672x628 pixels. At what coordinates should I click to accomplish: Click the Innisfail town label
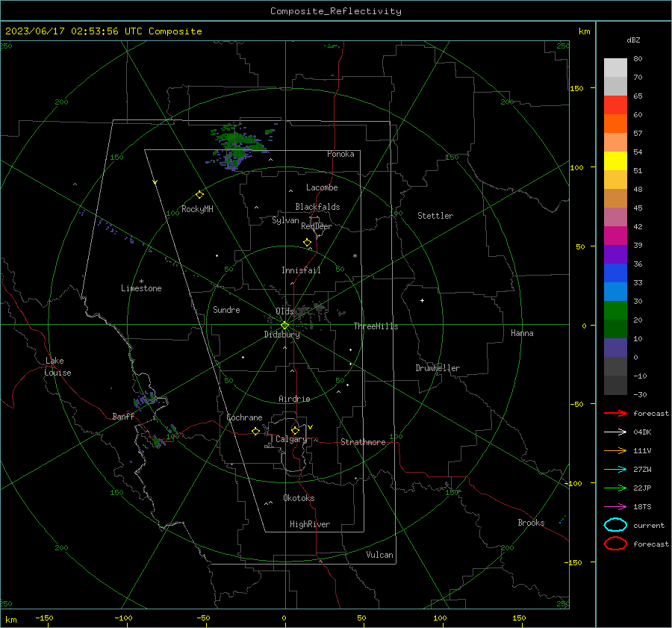point(301,270)
